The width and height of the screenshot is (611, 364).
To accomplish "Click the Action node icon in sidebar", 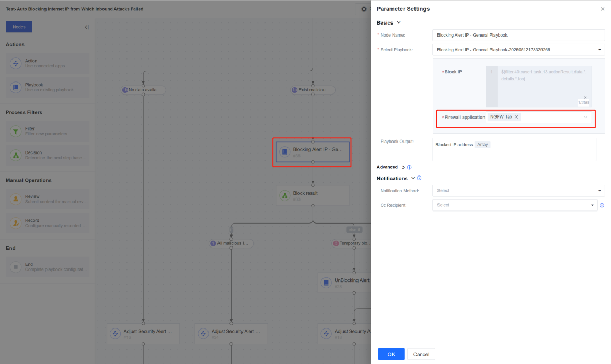I will 16,63.
